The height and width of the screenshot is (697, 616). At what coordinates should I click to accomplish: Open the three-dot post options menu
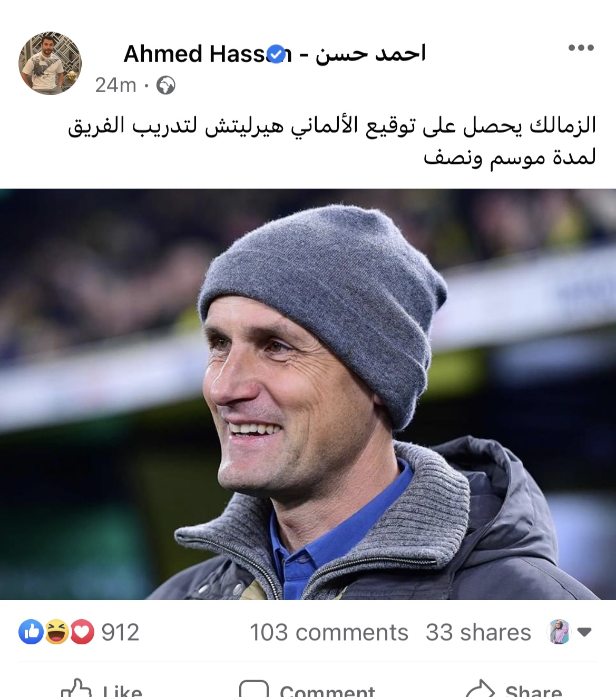coord(581,48)
